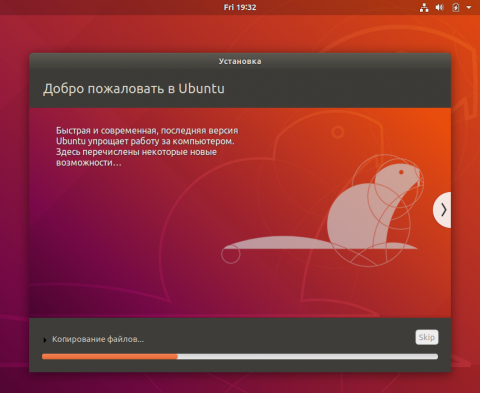480x393 pixels.
Task: Click the battery power icon
Action: pos(456,7)
